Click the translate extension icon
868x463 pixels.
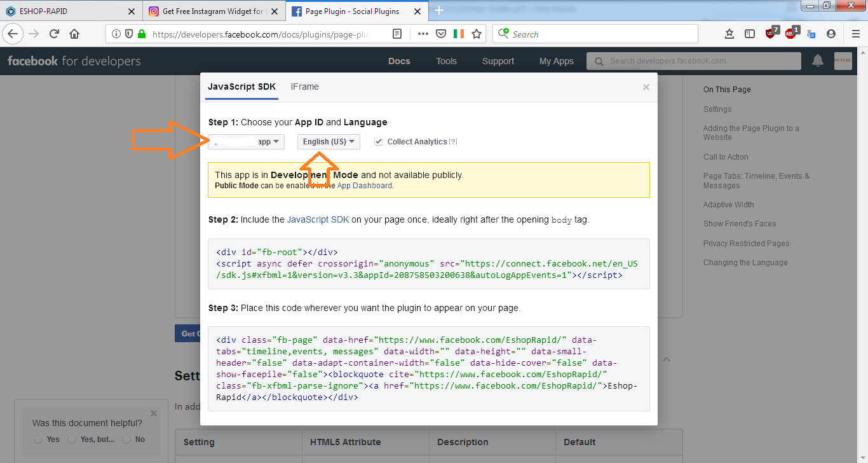click(811, 34)
